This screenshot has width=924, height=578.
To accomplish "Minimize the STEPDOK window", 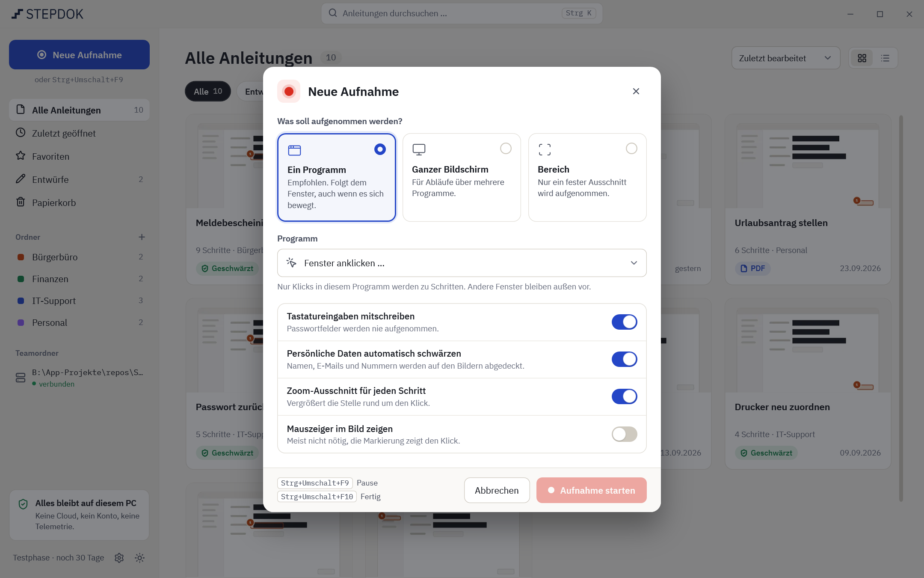I will 850,14.
